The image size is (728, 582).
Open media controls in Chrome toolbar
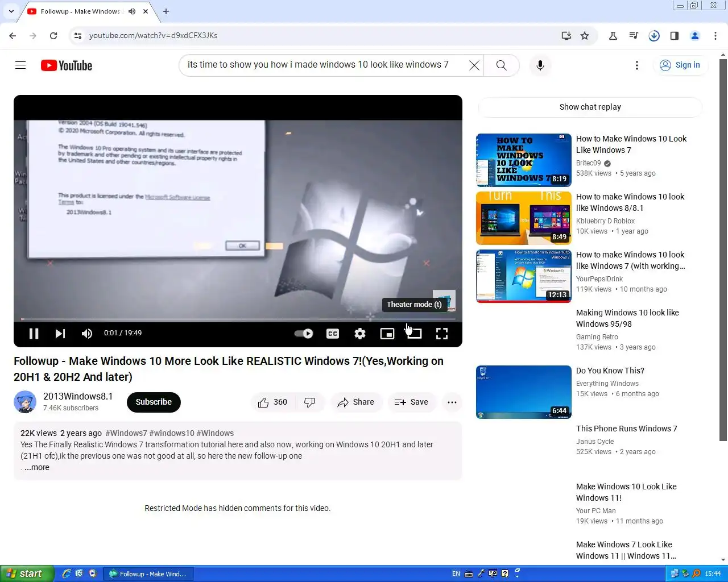[x=634, y=35]
